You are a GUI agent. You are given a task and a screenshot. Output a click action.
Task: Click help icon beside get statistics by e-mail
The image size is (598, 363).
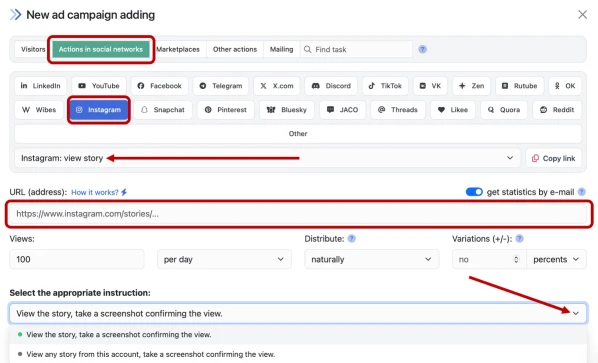[x=582, y=192]
